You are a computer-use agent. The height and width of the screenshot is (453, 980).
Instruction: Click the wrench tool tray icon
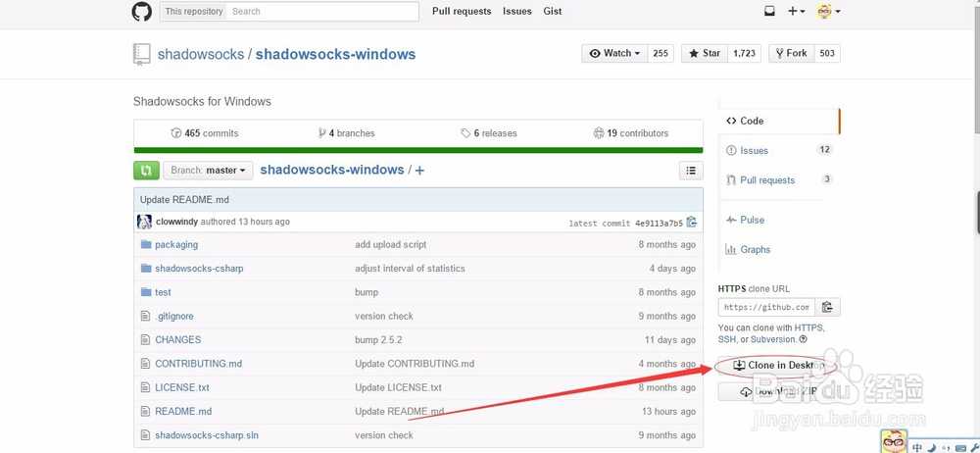(975, 447)
